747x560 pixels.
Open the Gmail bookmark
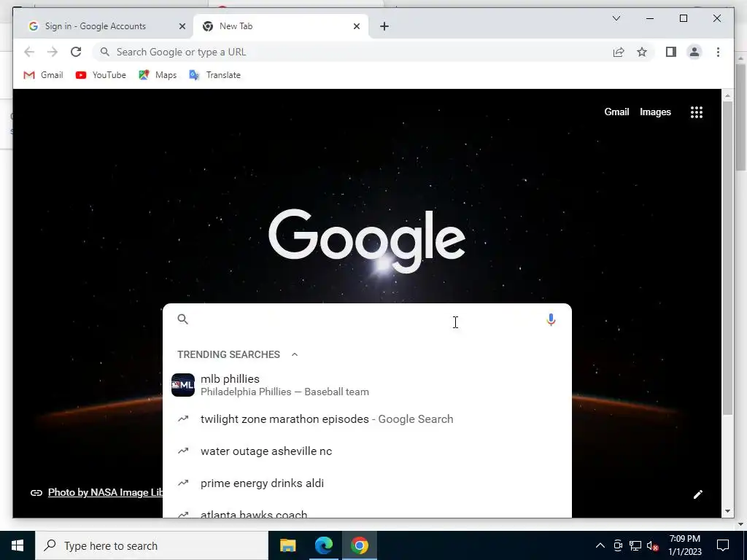point(43,75)
